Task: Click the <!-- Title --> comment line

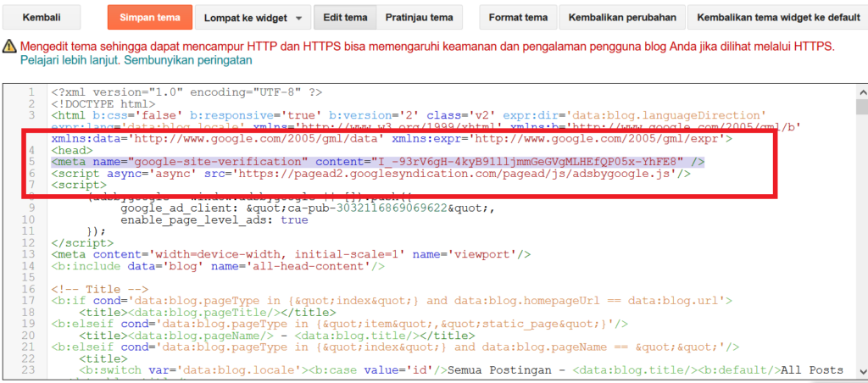Action: pyautogui.click(x=100, y=290)
